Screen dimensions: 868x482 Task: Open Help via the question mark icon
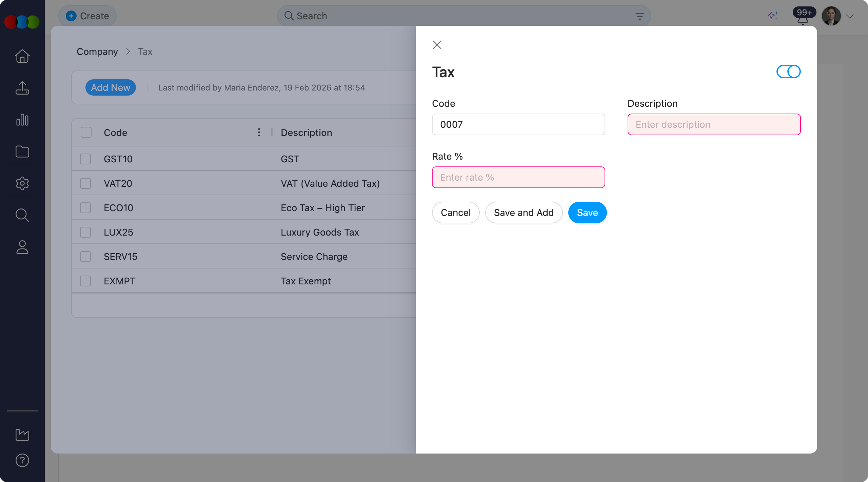22,460
